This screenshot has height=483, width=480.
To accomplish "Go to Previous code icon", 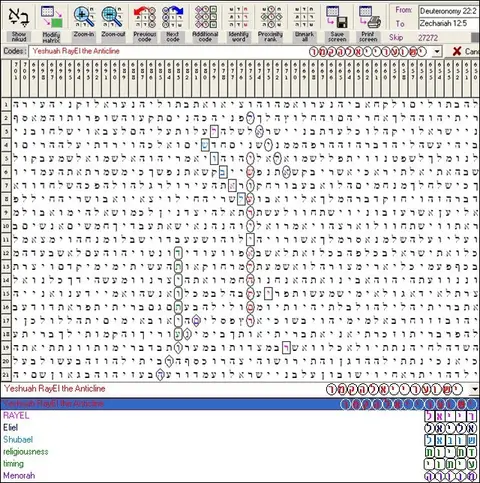I will tap(145, 17).
